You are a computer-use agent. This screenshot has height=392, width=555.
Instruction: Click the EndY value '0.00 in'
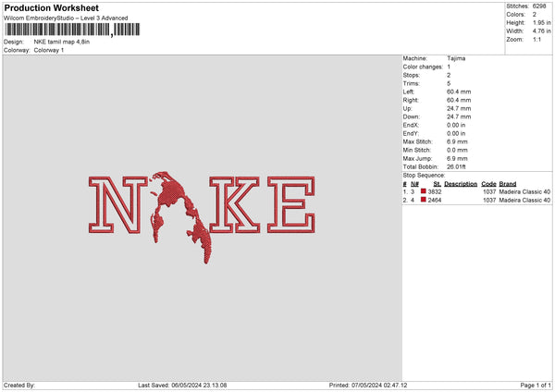(x=456, y=133)
